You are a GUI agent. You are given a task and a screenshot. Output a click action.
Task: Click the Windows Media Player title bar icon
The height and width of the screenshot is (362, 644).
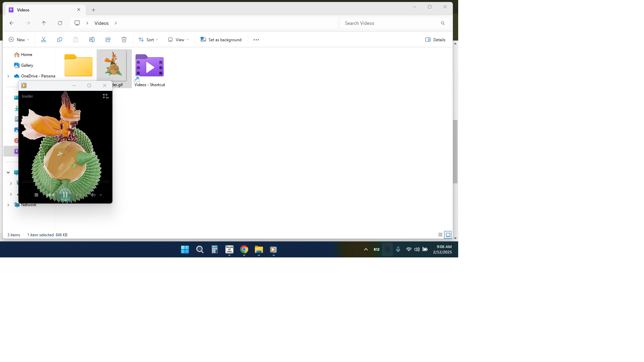pos(24,85)
